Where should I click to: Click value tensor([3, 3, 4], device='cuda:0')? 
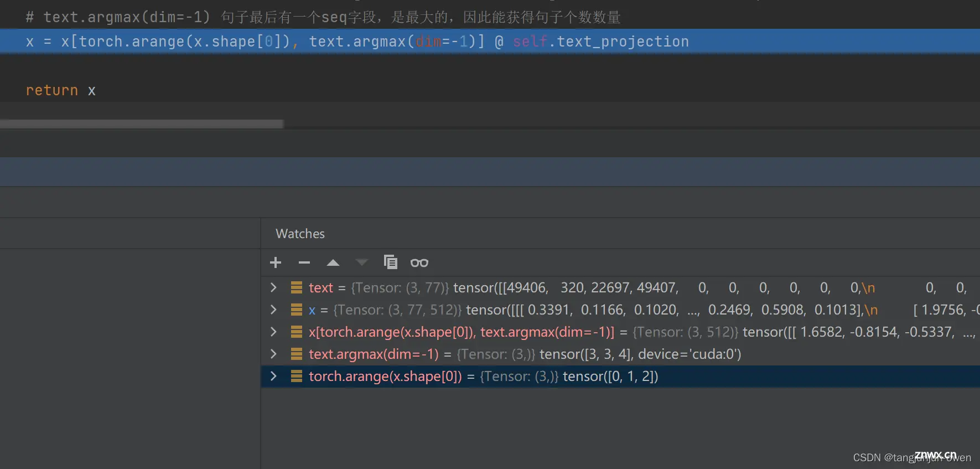tap(640, 354)
